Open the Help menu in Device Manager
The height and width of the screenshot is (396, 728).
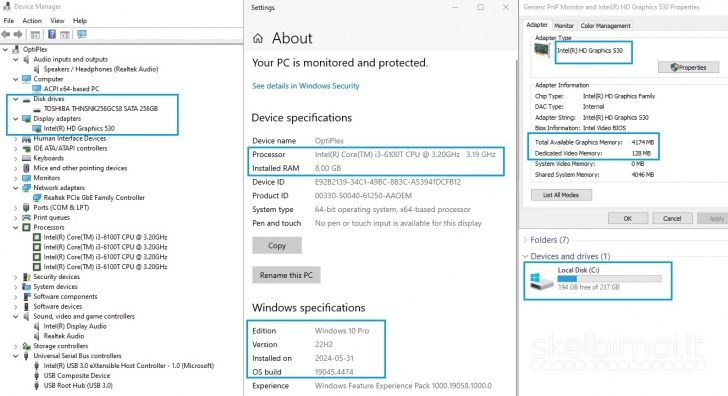[80, 21]
